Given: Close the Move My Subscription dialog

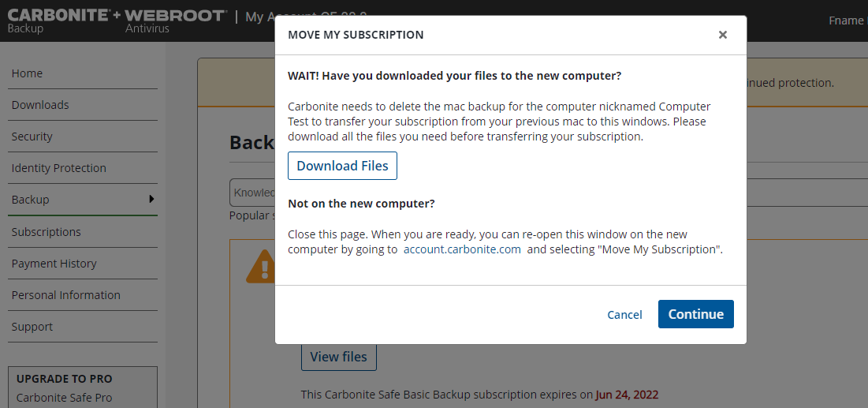Looking at the screenshot, I should [722, 35].
